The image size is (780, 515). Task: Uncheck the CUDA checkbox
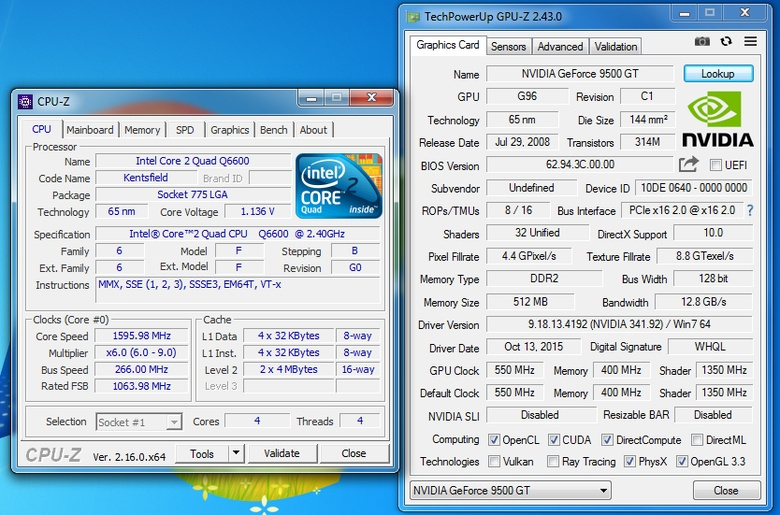point(554,440)
